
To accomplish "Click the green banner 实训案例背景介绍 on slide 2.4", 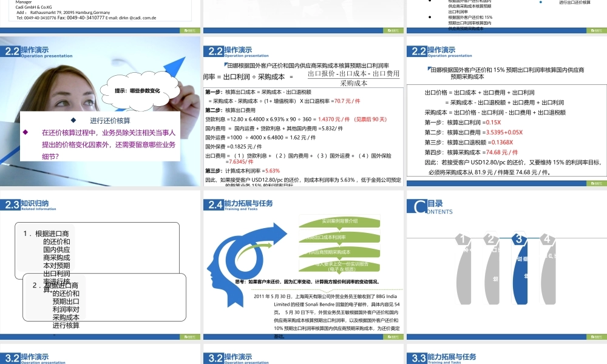I will coord(341,223).
